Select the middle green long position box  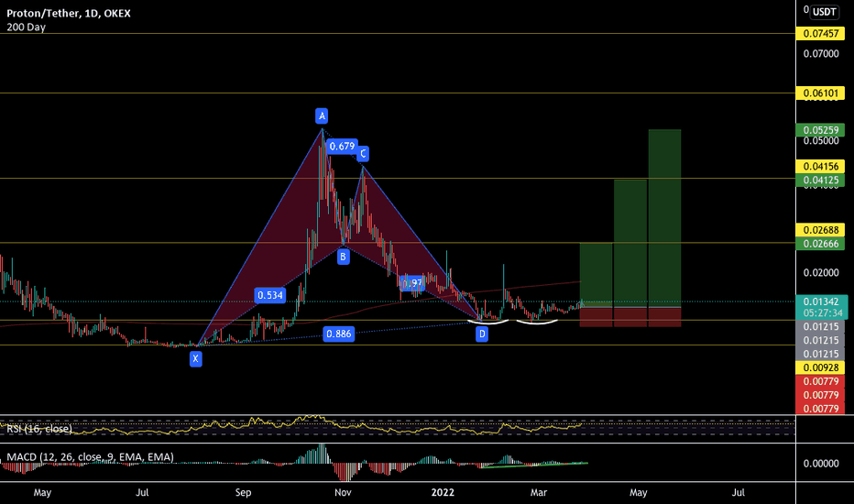coord(630,244)
